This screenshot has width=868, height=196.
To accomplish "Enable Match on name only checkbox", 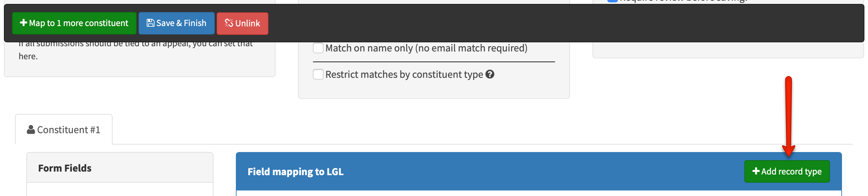I will [x=318, y=48].
